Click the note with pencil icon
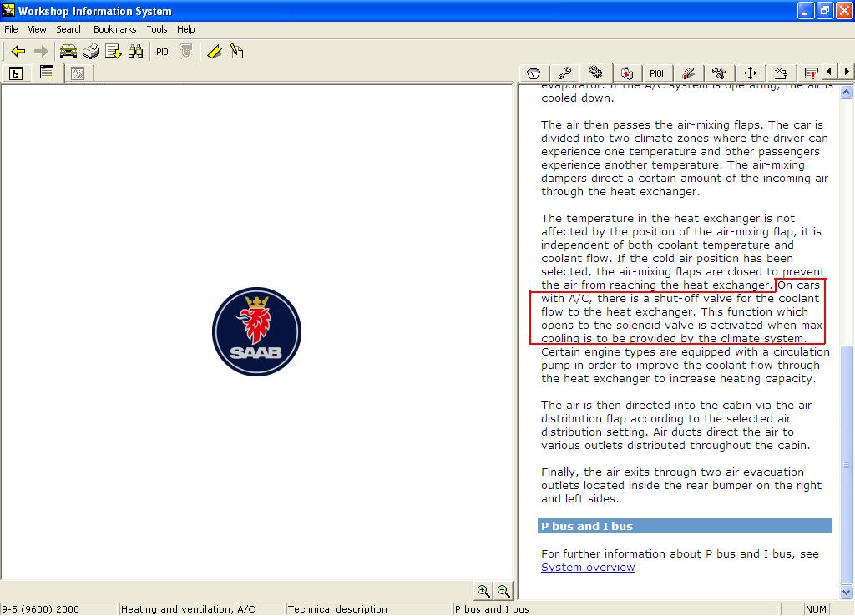The width and height of the screenshot is (855, 616). [237, 52]
